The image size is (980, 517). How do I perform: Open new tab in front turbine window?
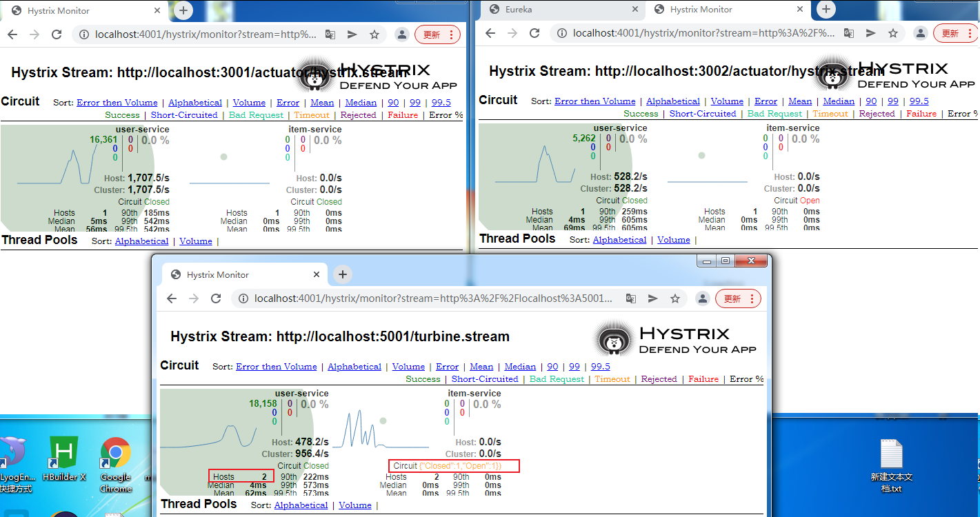[343, 274]
